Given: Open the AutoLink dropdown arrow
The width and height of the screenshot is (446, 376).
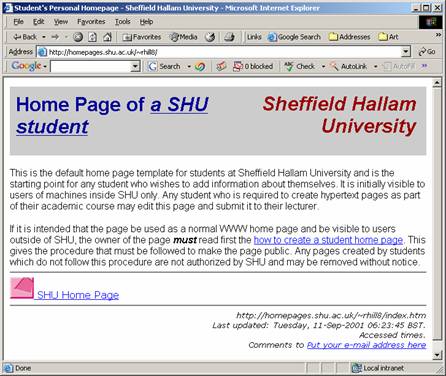Looking at the screenshot, I should (x=375, y=67).
